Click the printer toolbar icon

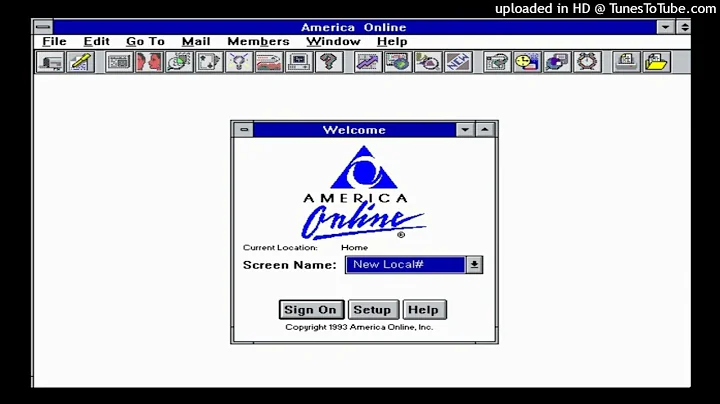[x=626, y=62]
